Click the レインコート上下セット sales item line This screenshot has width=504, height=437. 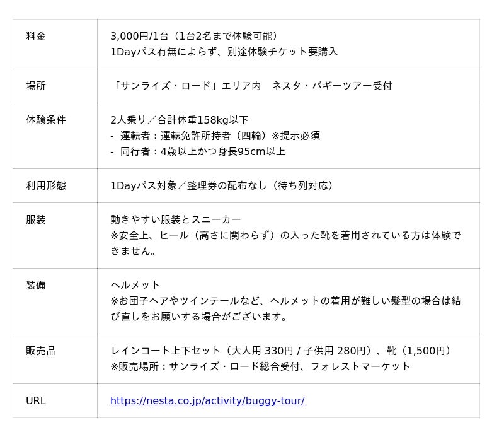(281, 351)
